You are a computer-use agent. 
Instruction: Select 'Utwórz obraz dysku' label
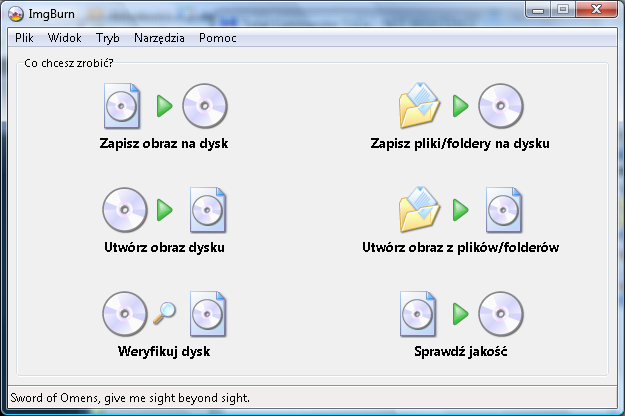pyautogui.click(x=164, y=247)
